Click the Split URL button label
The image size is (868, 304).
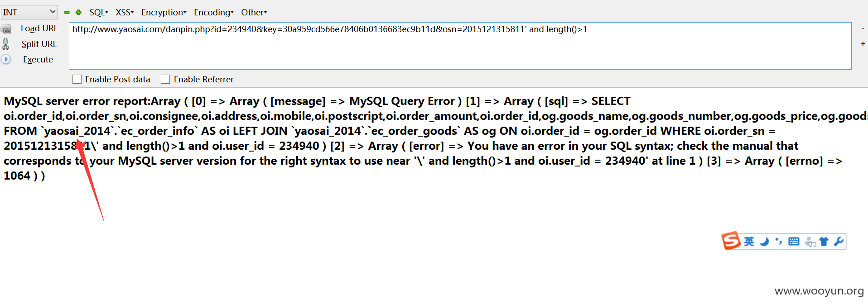point(39,44)
